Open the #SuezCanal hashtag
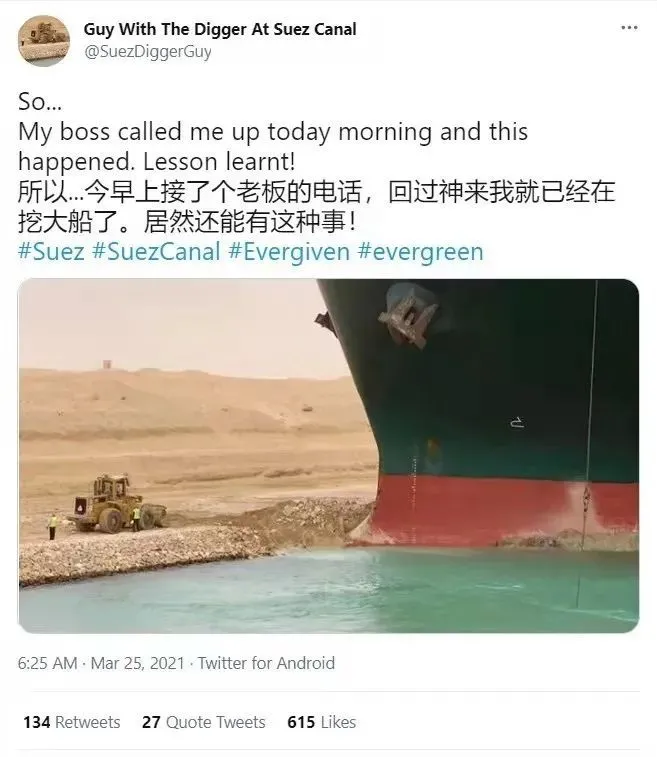 pos(156,252)
